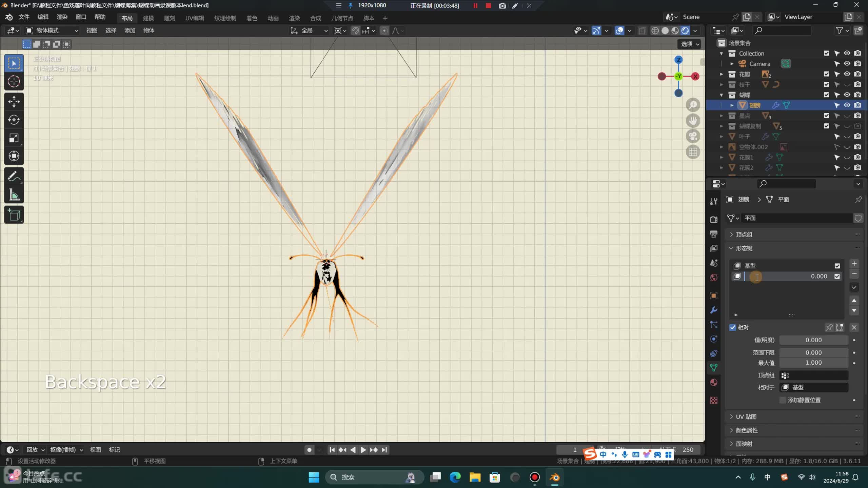Viewport: 868px width, 488px height.
Task: Click the 范围下限 range field
Action: (x=814, y=353)
